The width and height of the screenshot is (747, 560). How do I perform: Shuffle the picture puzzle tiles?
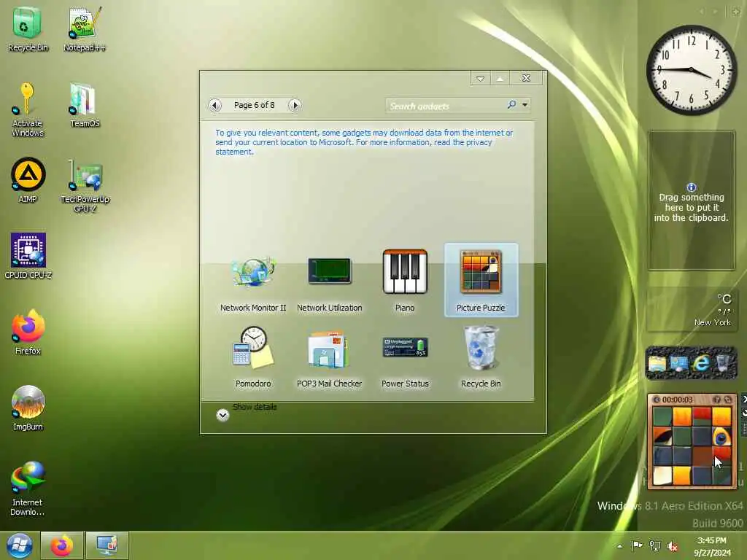coord(727,400)
